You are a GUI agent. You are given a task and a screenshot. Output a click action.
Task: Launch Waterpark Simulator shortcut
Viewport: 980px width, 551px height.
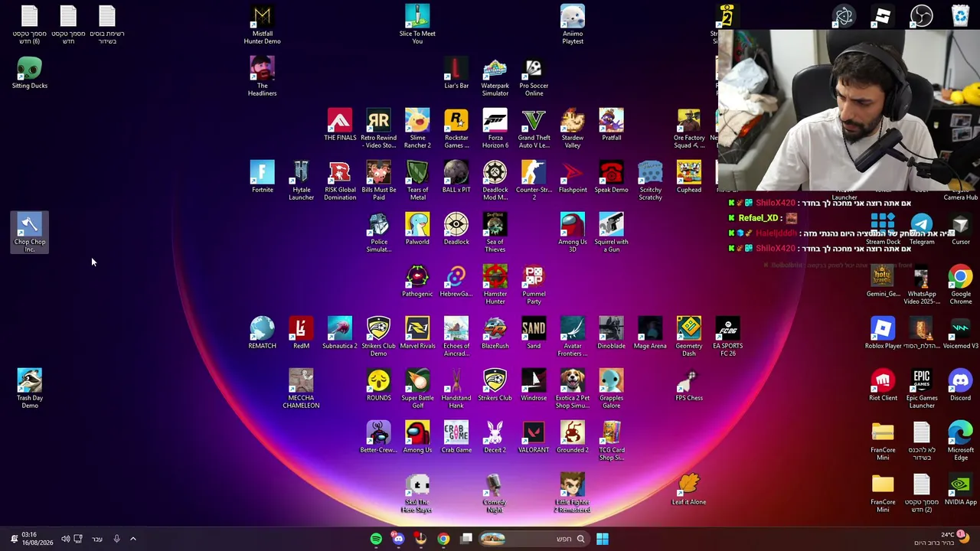point(495,77)
